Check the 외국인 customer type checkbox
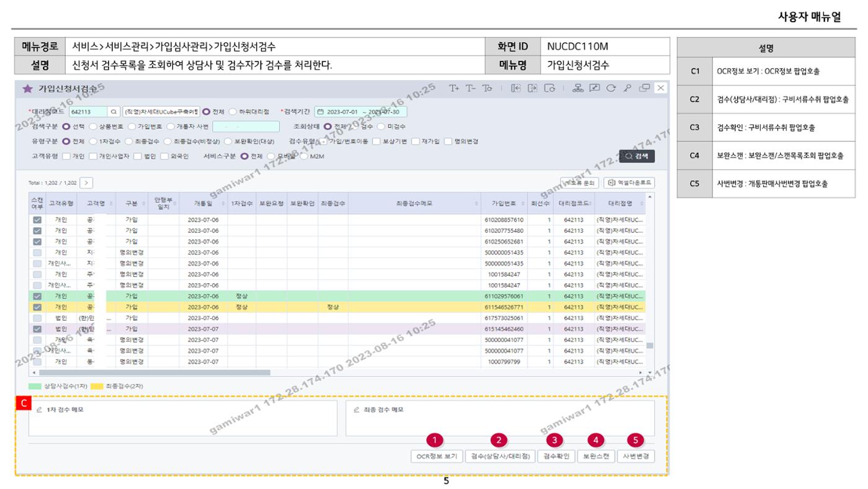868x489 pixels. 164,156
